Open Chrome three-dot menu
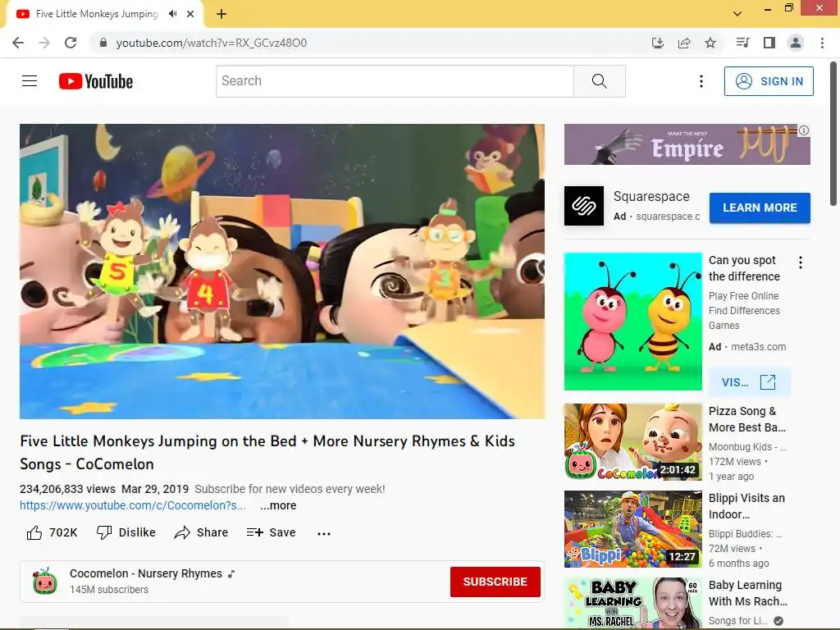The width and height of the screenshot is (840, 630). [822, 43]
